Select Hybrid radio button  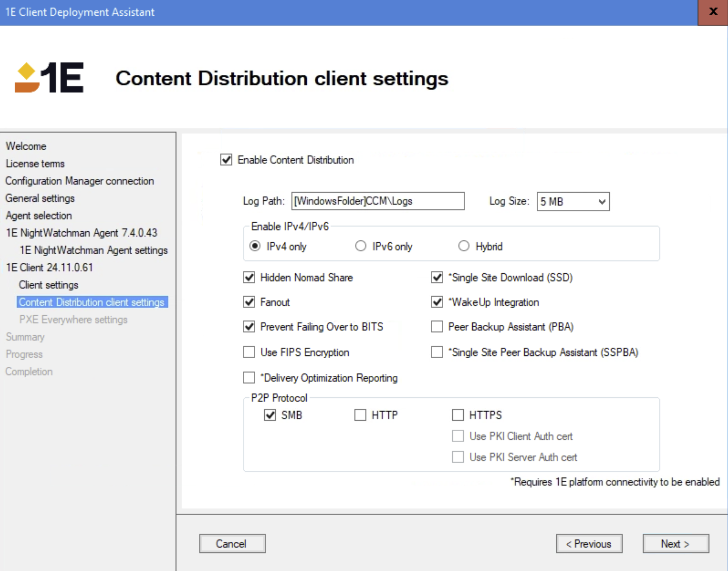[464, 246]
